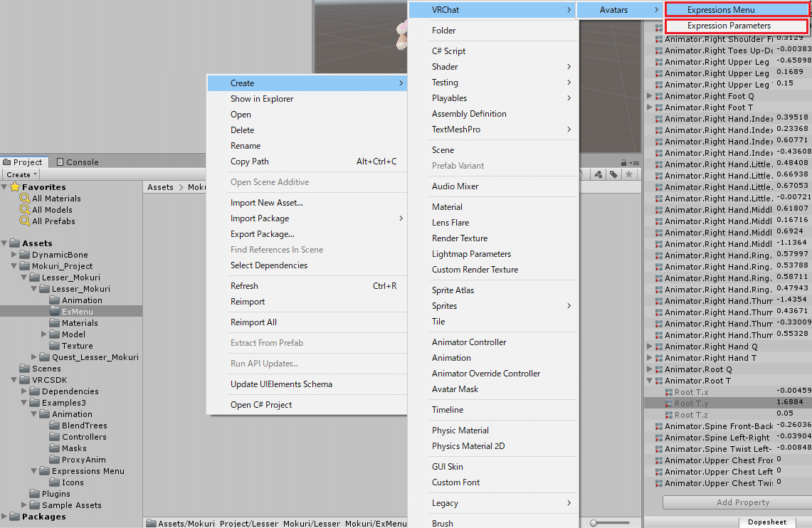Click the BlendTrees folder icon
This screenshot has width=812, height=528.
pyautogui.click(x=54, y=425)
